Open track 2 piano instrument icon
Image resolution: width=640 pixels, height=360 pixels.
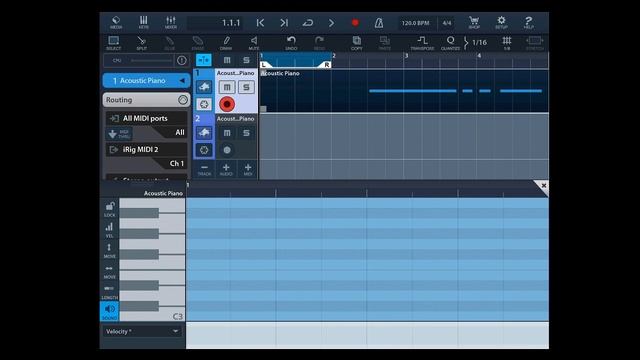pyautogui.click(x=204, y=133)
